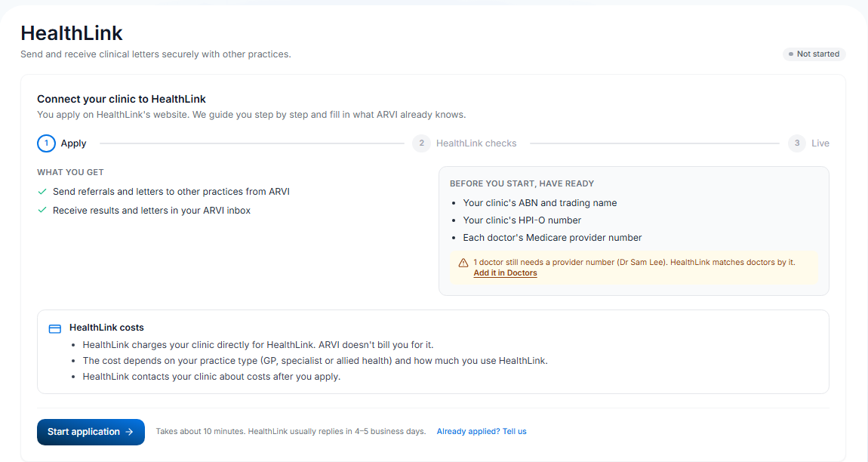Image resolution: width=868 pixels, height=462 pixels.
Task: Click the 'HealthLink checks' step label
Action: [x=476, y=143]
